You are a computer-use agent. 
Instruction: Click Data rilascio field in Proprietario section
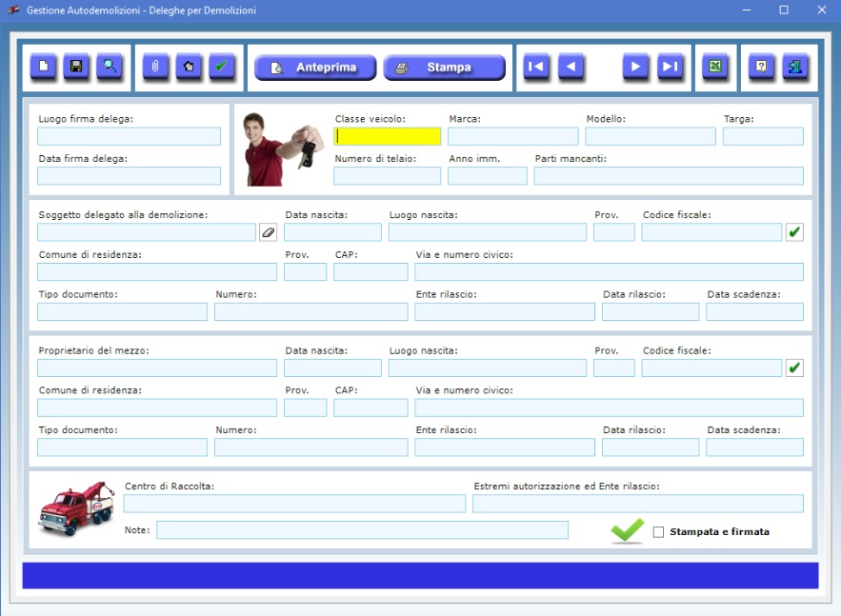coord(651,447)
